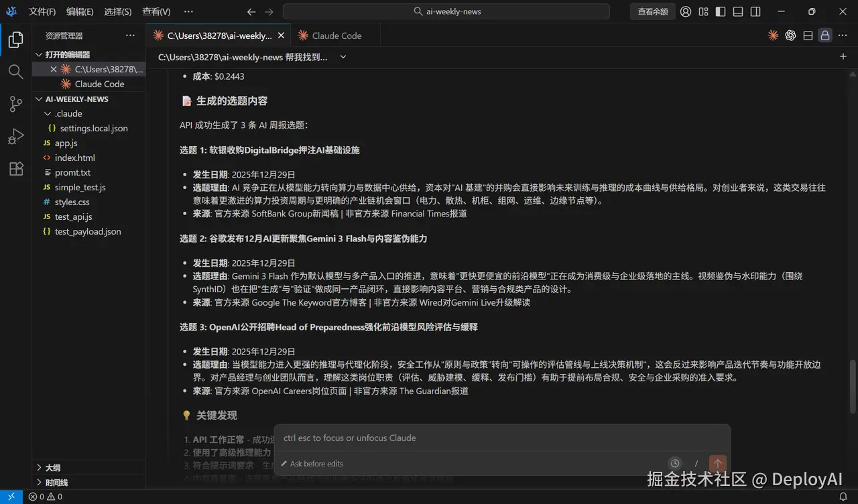Open test_payload.json in the explorer
Image resolution: width=858 pixels, height=504 pixels.
(x=88, y=231)
